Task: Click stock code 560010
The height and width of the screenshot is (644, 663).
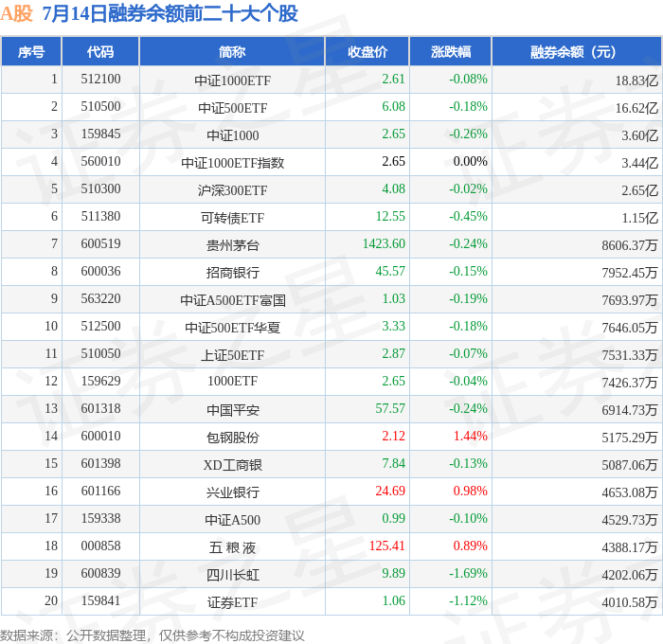Action: [100, 162]
